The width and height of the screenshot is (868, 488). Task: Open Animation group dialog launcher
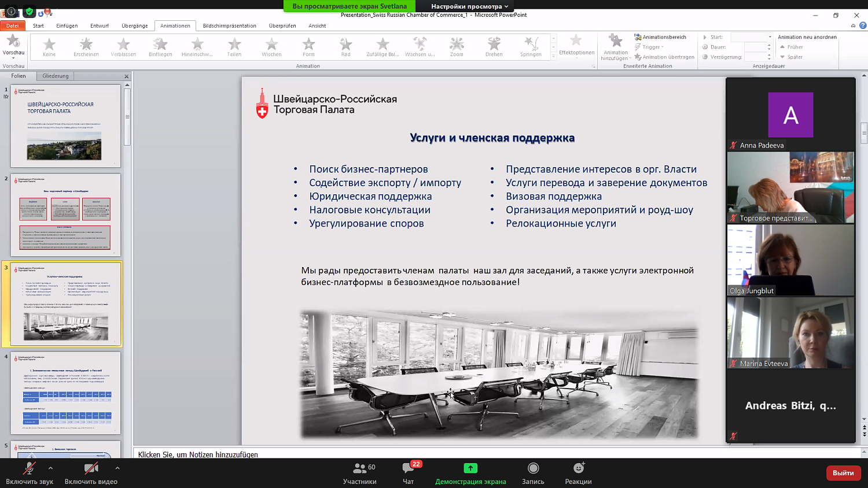coord(594,66)
